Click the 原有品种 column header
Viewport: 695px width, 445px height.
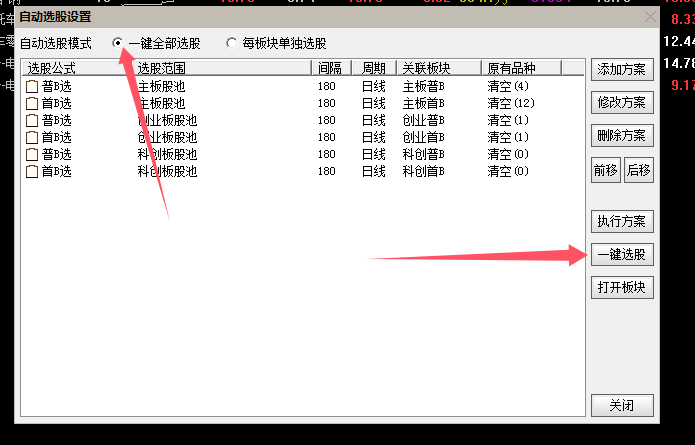click(x=522, y=68)
